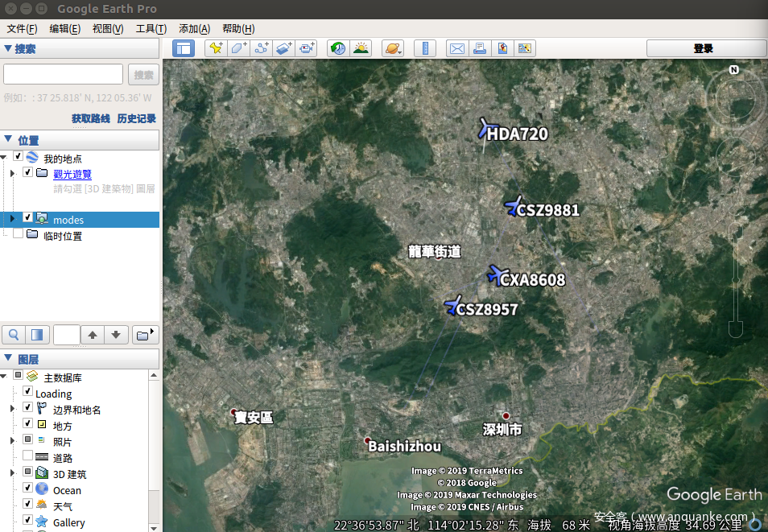768x532 pixels.
Task: Show historical imagery clock icon
Action: pos(338,48)
